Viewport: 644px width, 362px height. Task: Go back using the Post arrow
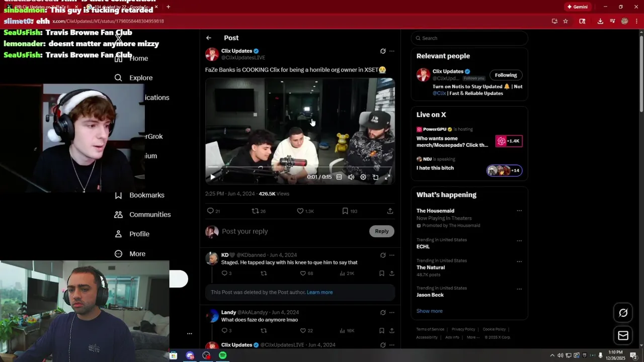tap(209, 38)
